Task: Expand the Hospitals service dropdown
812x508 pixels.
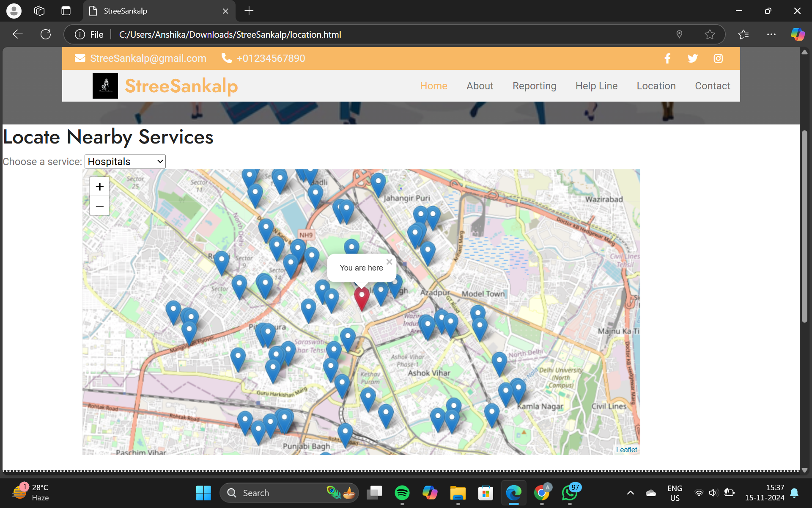Action: tap(125, 162)
